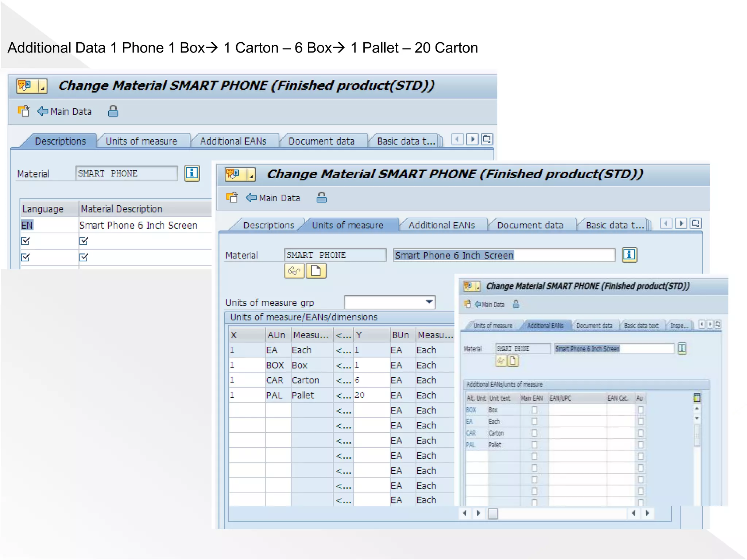Click Y value 20 in PAL Pallet row
The height and width of the screenshot is (560, 747).
tap(372, 395)
